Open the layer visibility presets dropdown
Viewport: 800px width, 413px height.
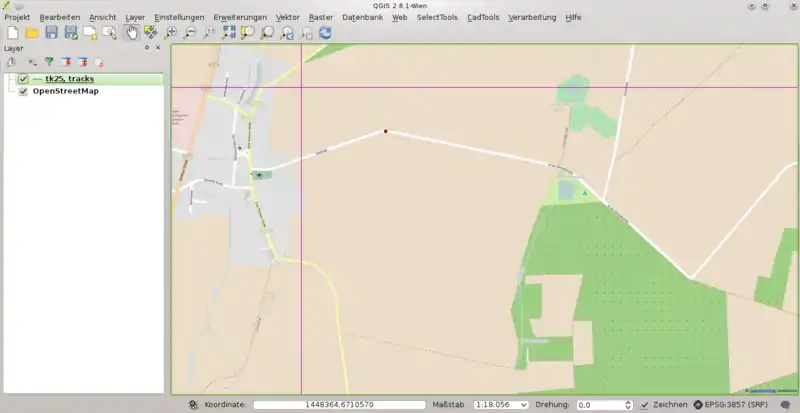[30, 62]
